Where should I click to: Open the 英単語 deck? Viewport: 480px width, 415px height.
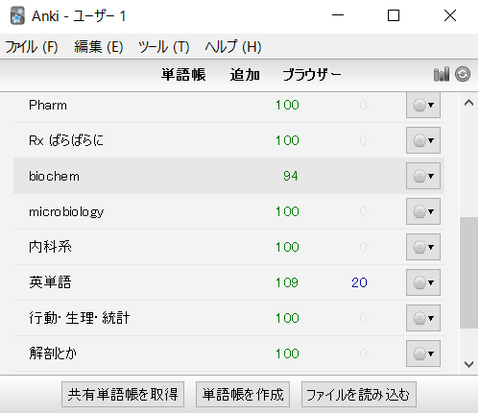pos(50,283)
